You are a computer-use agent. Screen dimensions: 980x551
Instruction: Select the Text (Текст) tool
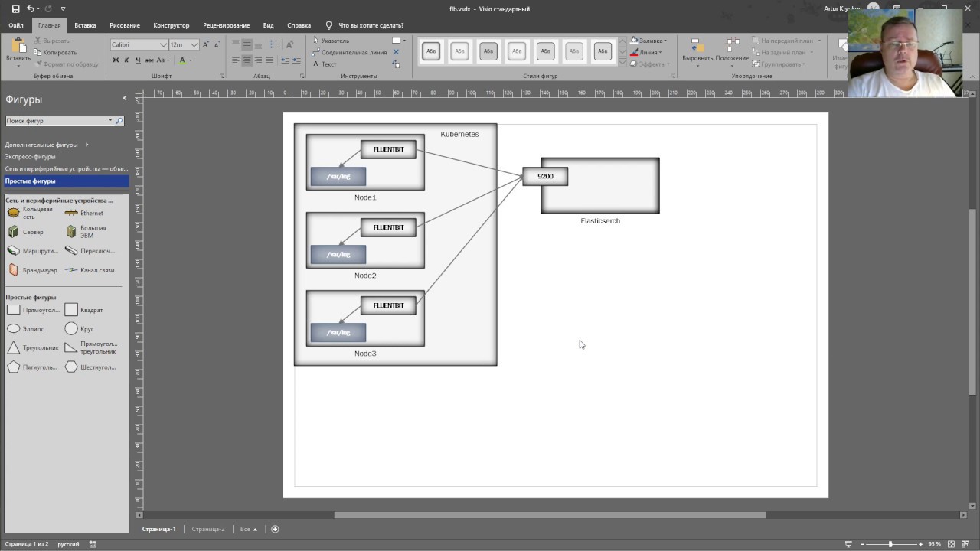pos(325,64)
